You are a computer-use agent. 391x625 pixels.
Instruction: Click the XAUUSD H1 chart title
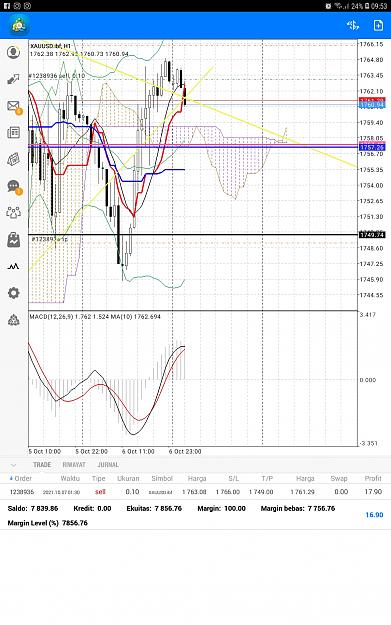[51, 46]
